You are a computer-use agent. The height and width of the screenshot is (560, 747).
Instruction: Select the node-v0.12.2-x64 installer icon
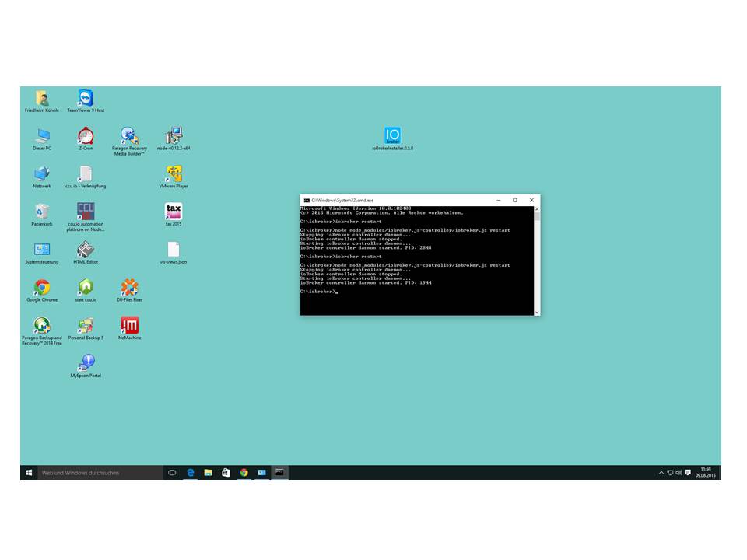point(174,139)
